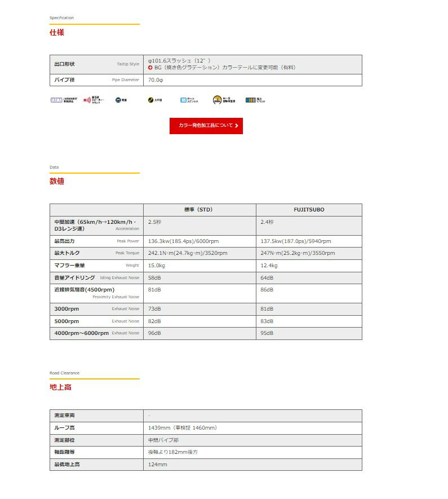
Task: Click the red arrow bullet before the BG text
Action: click(x=150, y=68)
